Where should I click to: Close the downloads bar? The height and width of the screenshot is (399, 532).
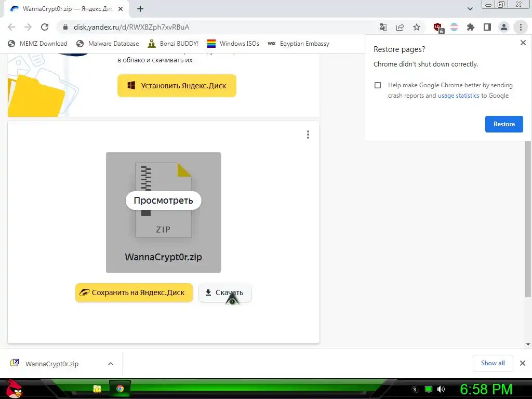click(523, 363)
